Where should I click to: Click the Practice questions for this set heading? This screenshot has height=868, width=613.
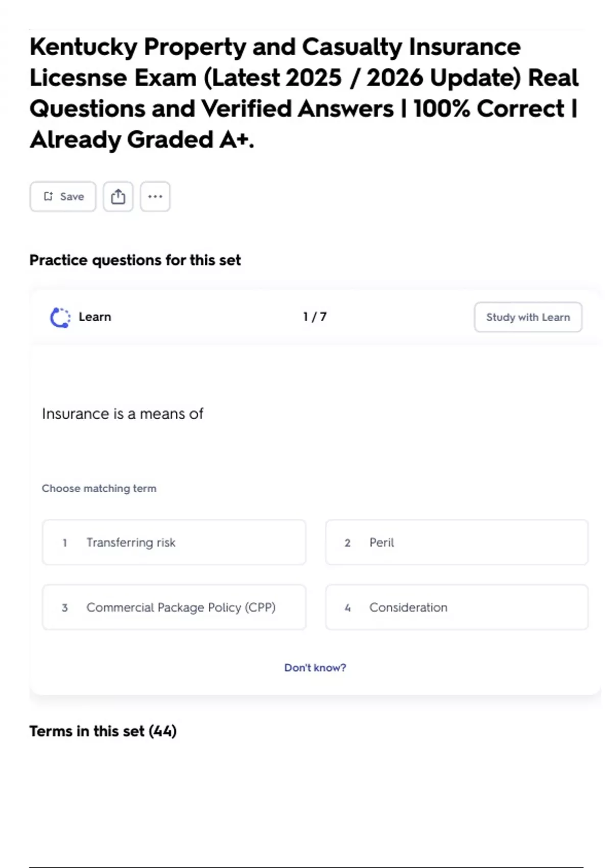click(135, 260)
